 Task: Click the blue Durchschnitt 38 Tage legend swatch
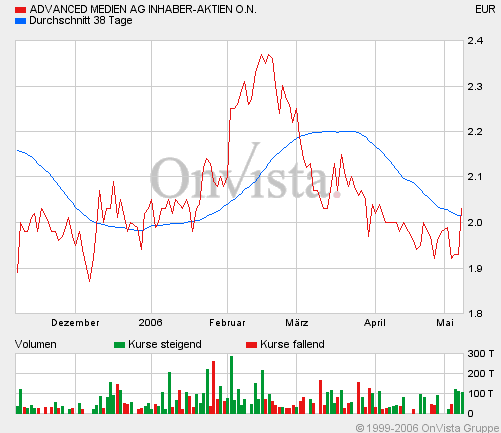pos(20,21)
